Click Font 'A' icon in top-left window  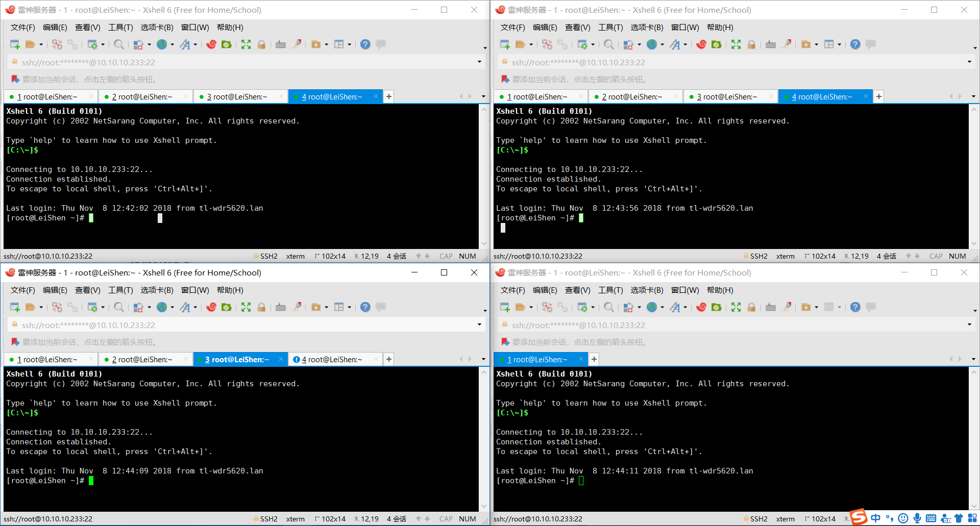(185, 44)
